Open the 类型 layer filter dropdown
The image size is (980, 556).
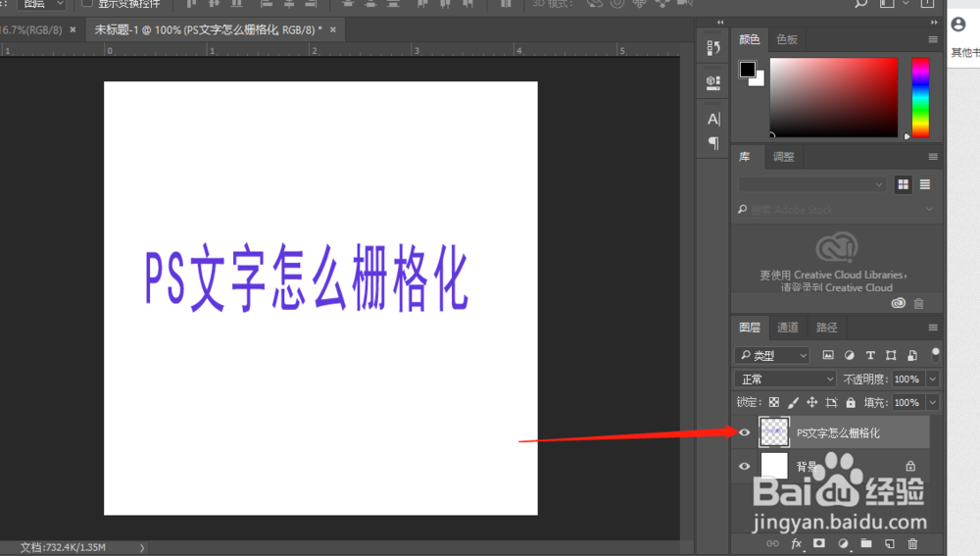point(772,355)
